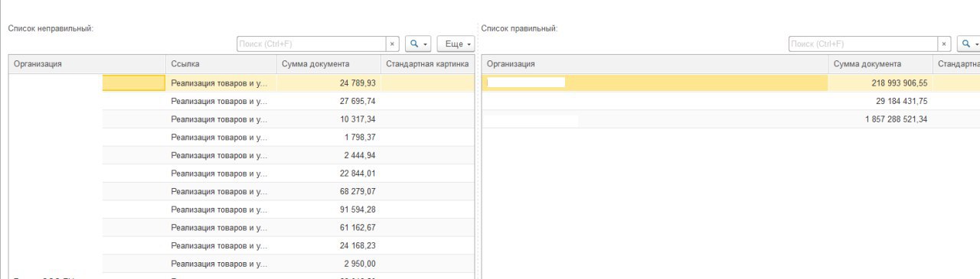Select the row with sum 22 844,01
The width and height of the screenshot is (980, 279).
pyautogui.click(x=242, y=174)
